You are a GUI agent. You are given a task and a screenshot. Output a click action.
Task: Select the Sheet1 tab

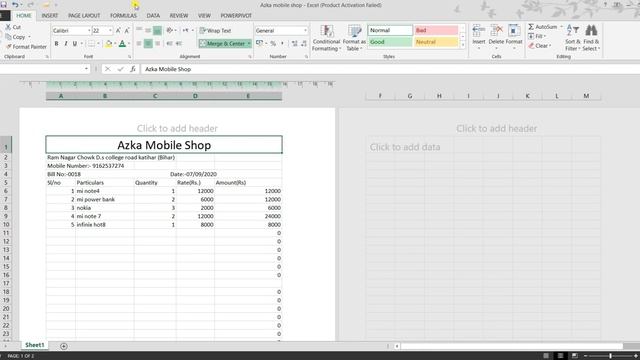click(x=35, y=345)
